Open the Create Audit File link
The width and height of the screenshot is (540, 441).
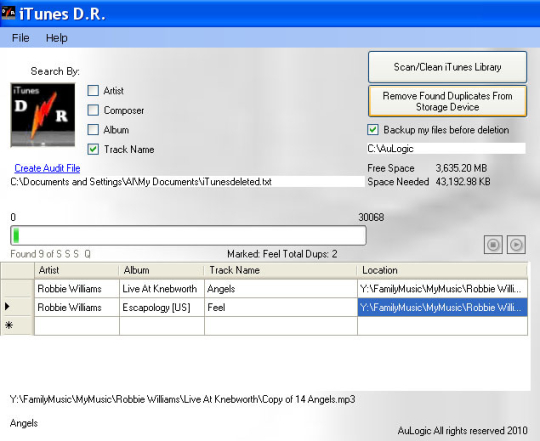47,168
